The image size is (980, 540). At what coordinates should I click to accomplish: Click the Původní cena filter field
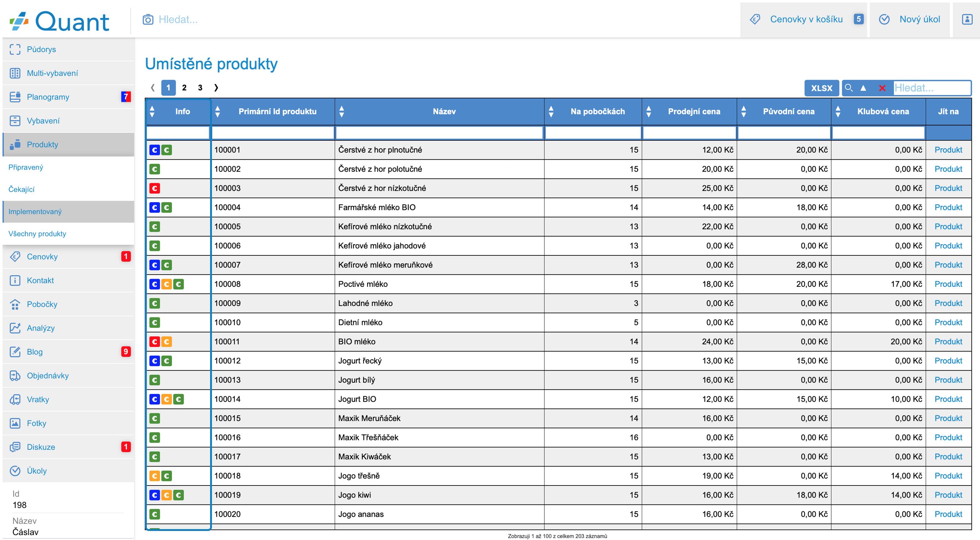[784, 133]
